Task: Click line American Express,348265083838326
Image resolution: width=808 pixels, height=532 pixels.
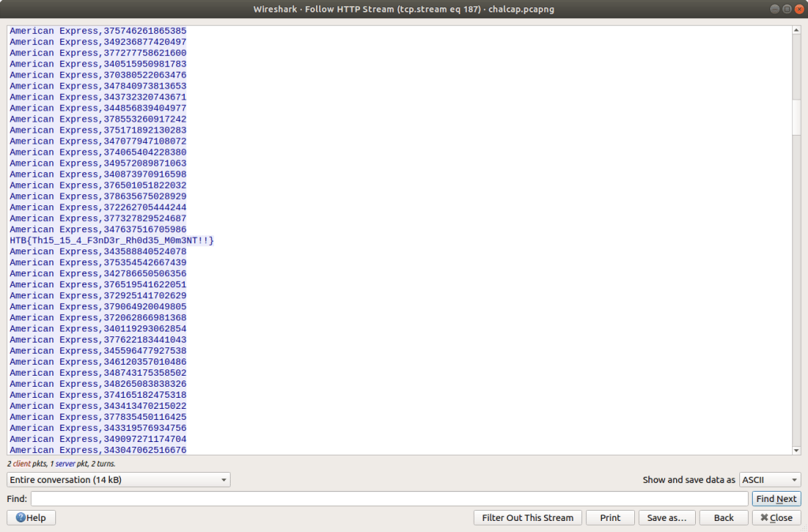Action: point(98,384)
